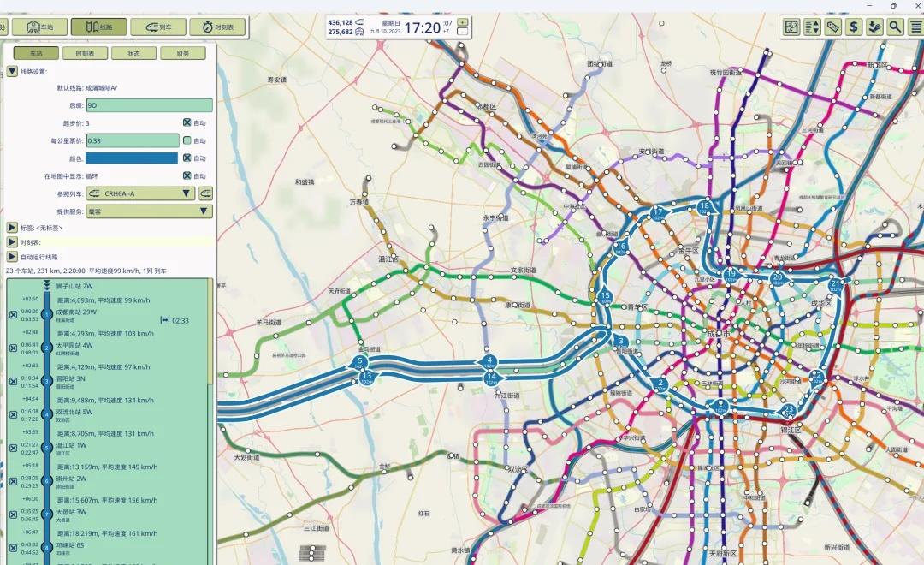Open the 车站 stations top toolbar button
The width and height of the screenshot is (924, 565).
coord(39,27)
